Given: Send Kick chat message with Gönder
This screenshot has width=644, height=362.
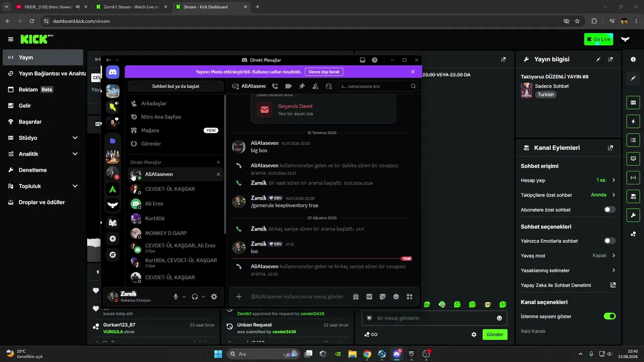Looking at the screenshot, I should tap(495, 334).
